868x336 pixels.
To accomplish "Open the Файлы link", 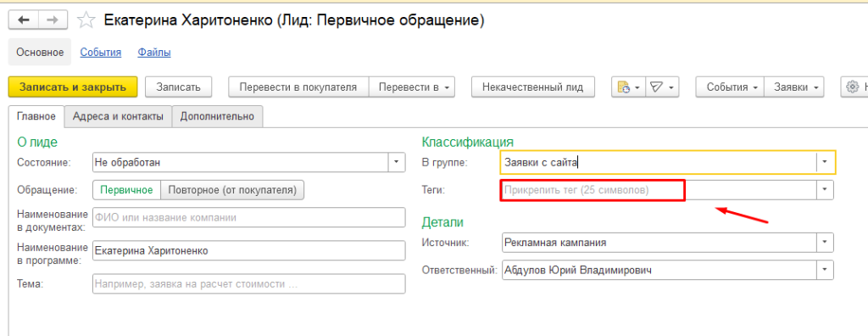I will coord(154,53).
